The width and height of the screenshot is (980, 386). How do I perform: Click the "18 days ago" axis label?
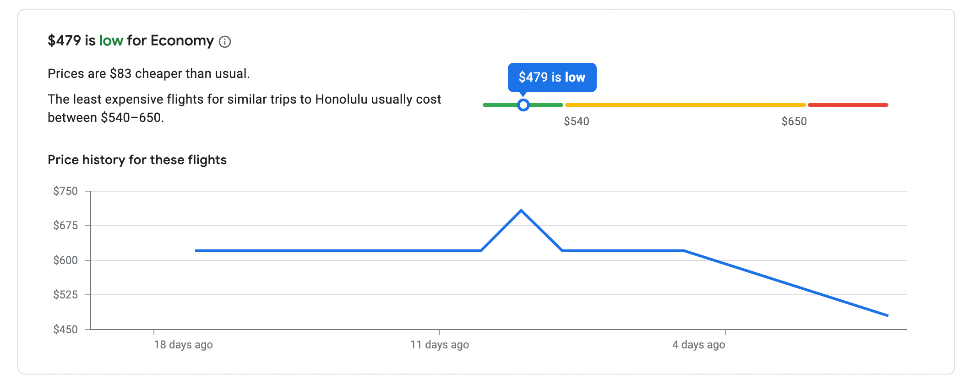(x=183, y=345)
